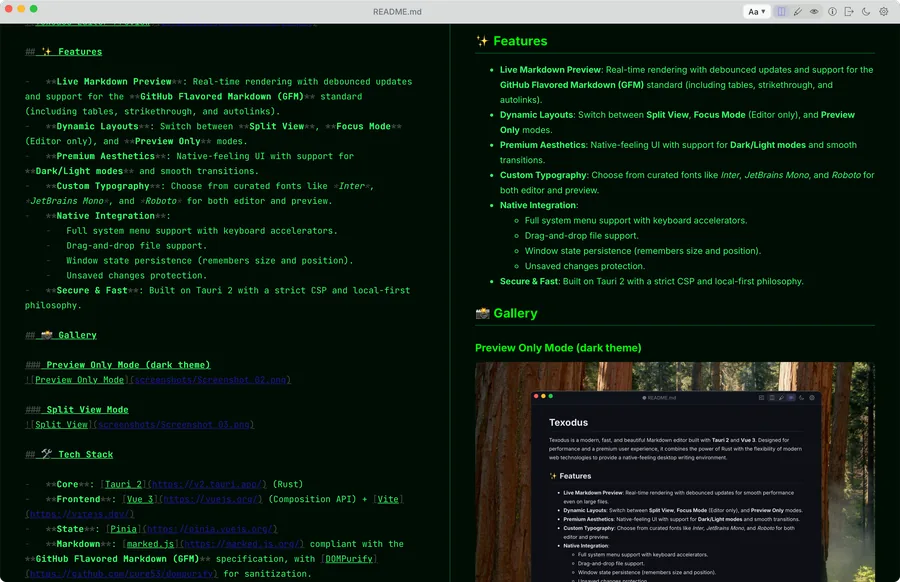Screen dimensions: 900x582
Task: Click the Features heading in preview pane
Action: (511, 41)
